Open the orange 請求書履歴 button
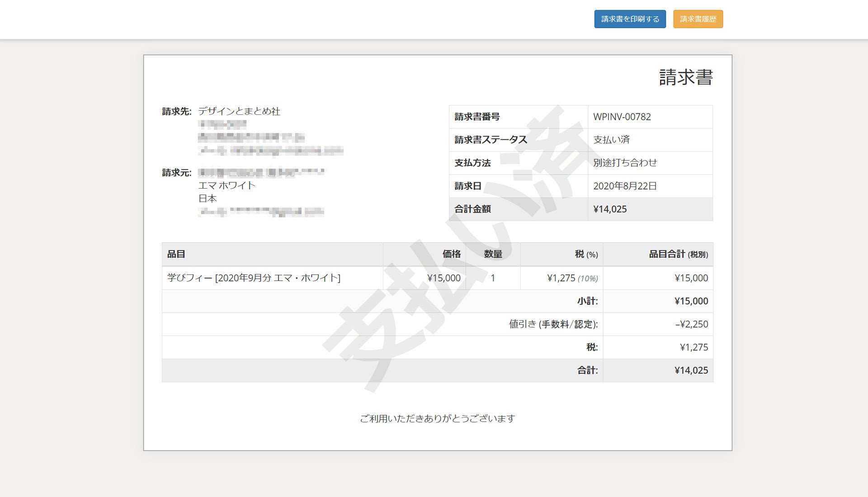The width and height of the screenshot is (868, 497). tap(698, 19)
